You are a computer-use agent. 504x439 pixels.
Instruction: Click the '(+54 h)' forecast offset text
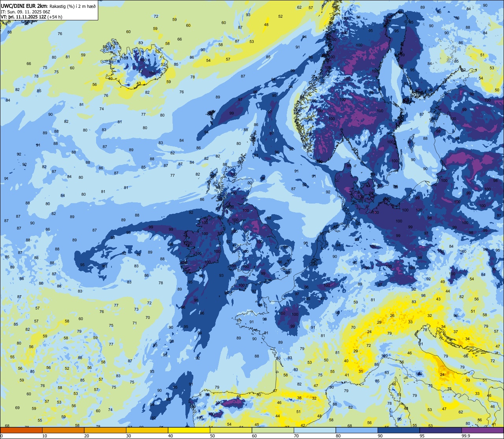(55, 17)
